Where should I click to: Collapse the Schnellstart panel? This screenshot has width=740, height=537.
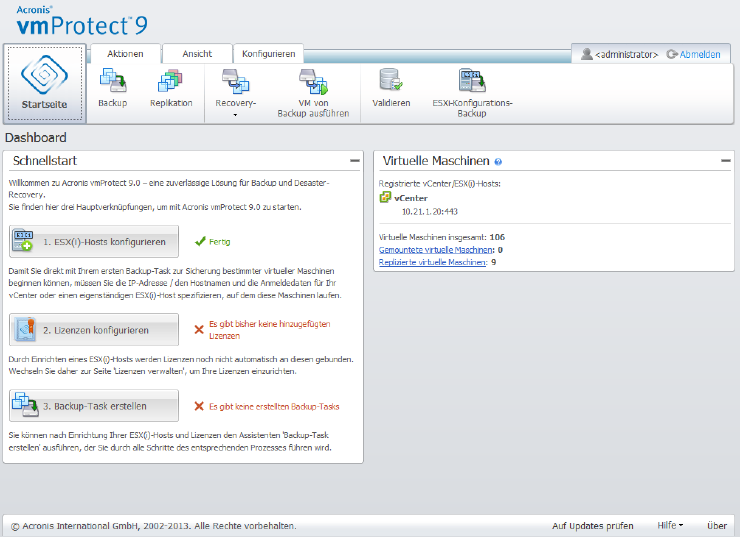pos(354,161)
